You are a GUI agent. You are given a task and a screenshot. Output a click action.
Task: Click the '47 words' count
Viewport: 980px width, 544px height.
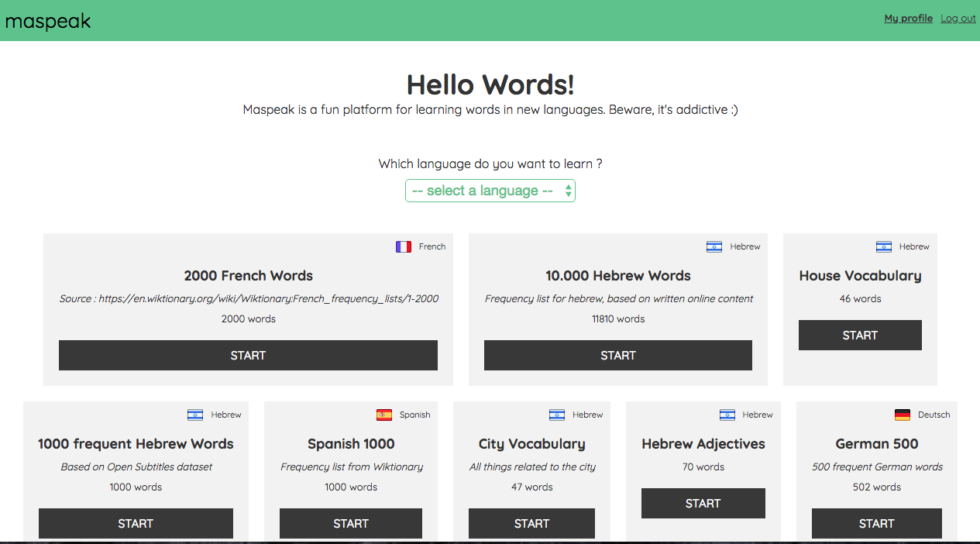pyautogui.click(x=532, y=487)
